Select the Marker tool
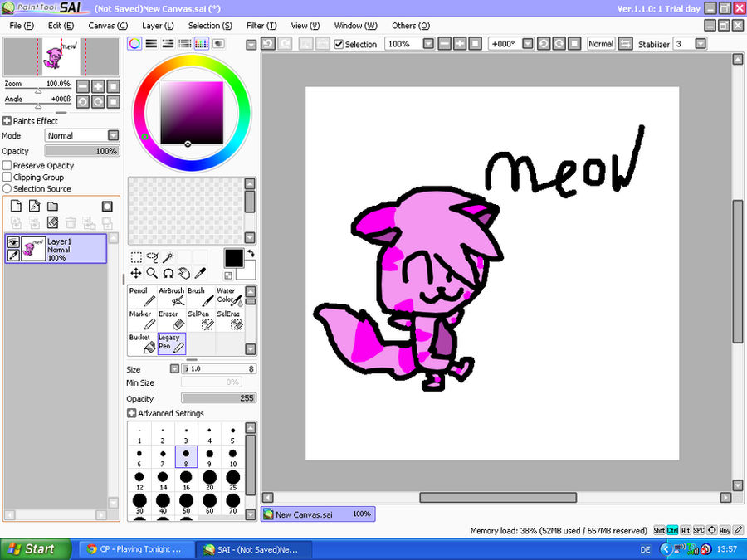The height and width of the screenshot is (560, 747). tap(143, 319)
